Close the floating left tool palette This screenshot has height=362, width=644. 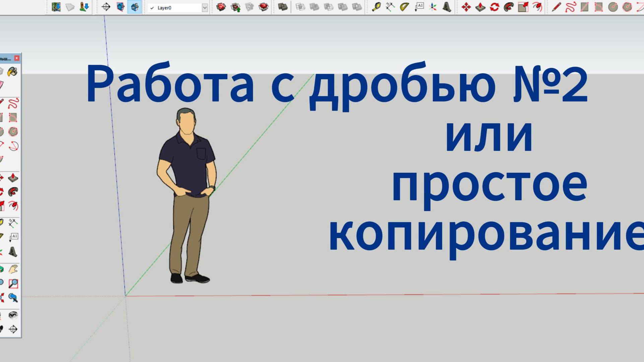[17, 58]
